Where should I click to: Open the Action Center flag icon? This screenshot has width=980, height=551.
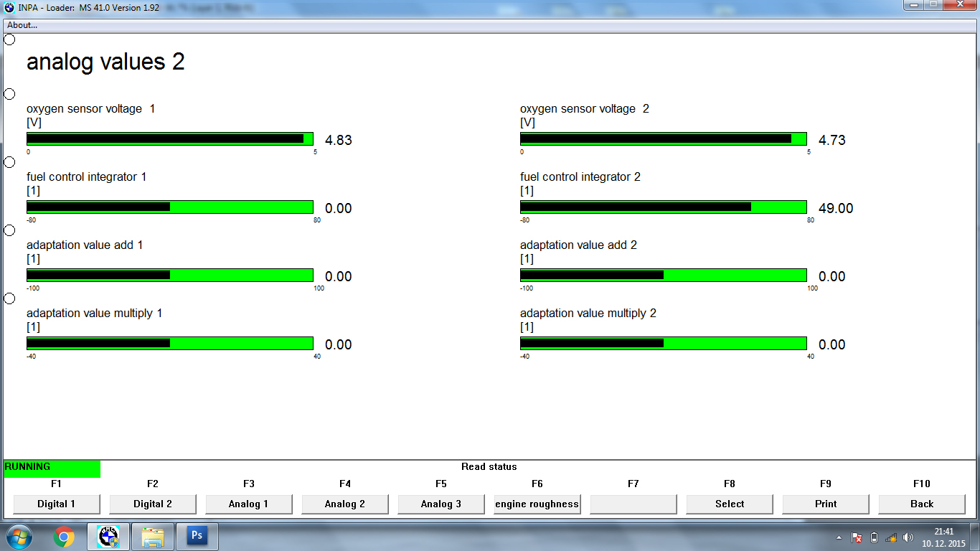[x=856, y=537]
